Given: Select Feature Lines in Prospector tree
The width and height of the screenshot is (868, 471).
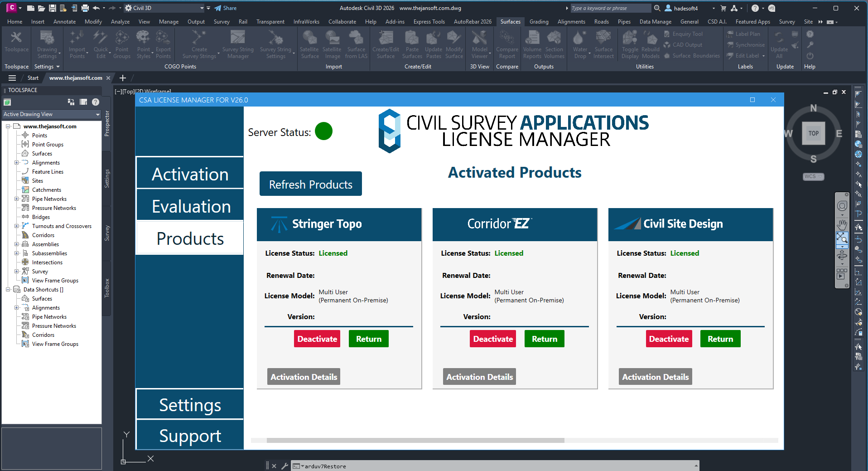Looking at the screenshot, I should (48, 171).
